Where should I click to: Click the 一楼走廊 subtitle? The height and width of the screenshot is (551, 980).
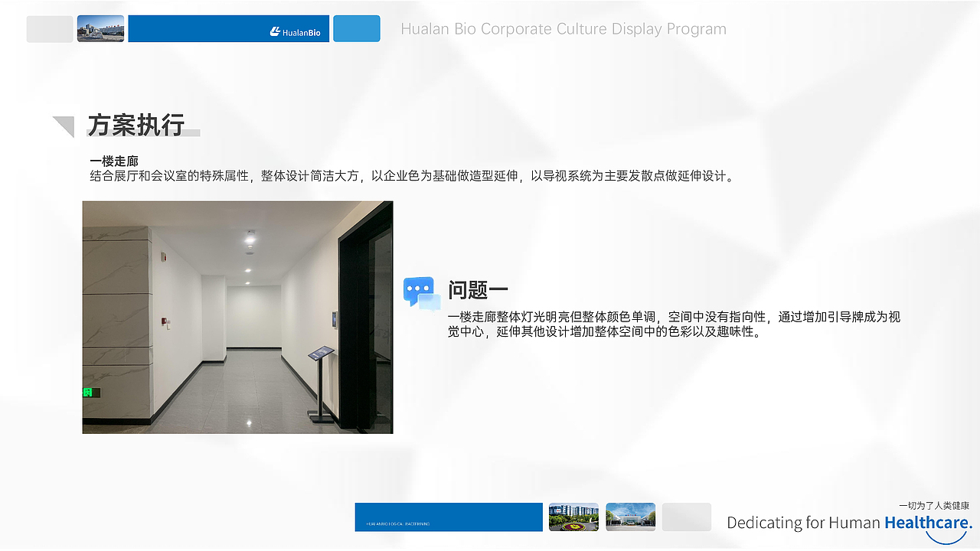113,161
